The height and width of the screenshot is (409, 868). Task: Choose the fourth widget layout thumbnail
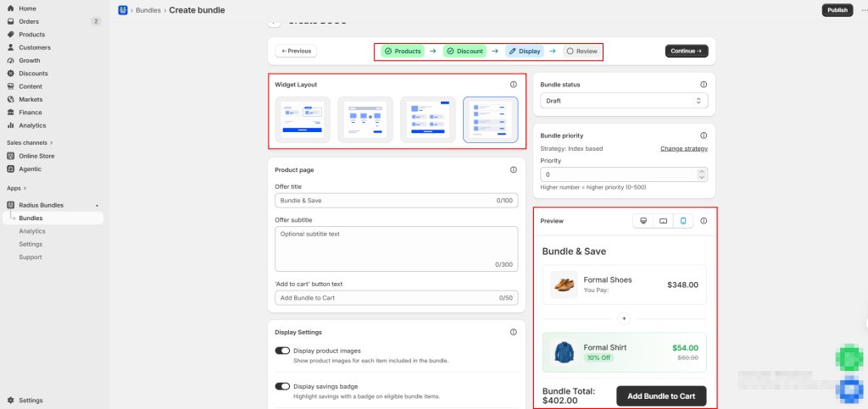pos(491,120)
